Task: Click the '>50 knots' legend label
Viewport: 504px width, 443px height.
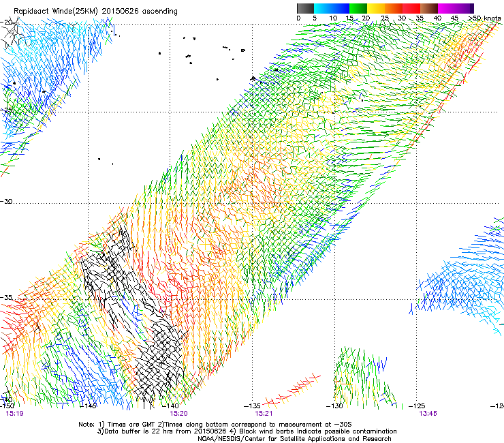Action: (484, 18)
